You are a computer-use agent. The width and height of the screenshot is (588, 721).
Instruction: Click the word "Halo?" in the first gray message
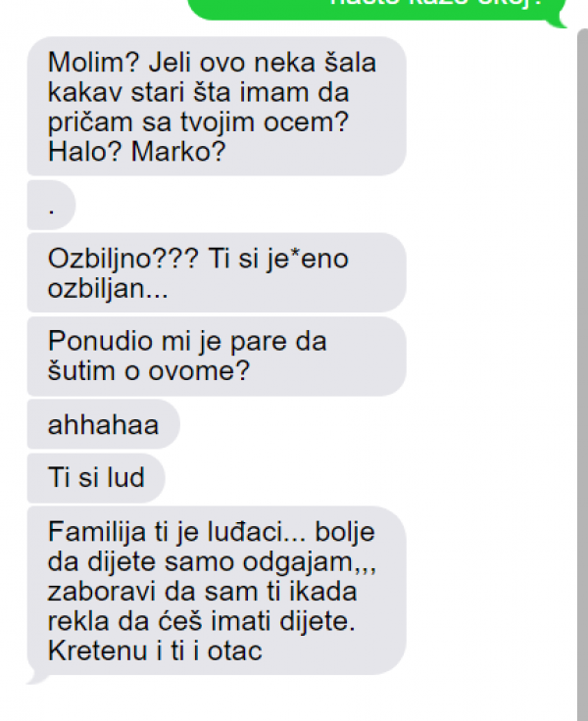click(85, 151)
